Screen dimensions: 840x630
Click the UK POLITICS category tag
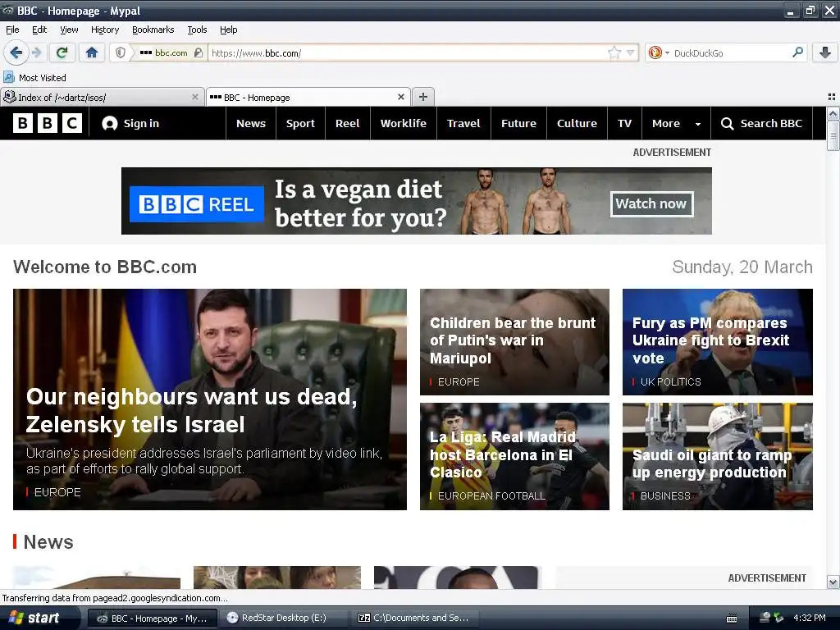click(670, 382)
